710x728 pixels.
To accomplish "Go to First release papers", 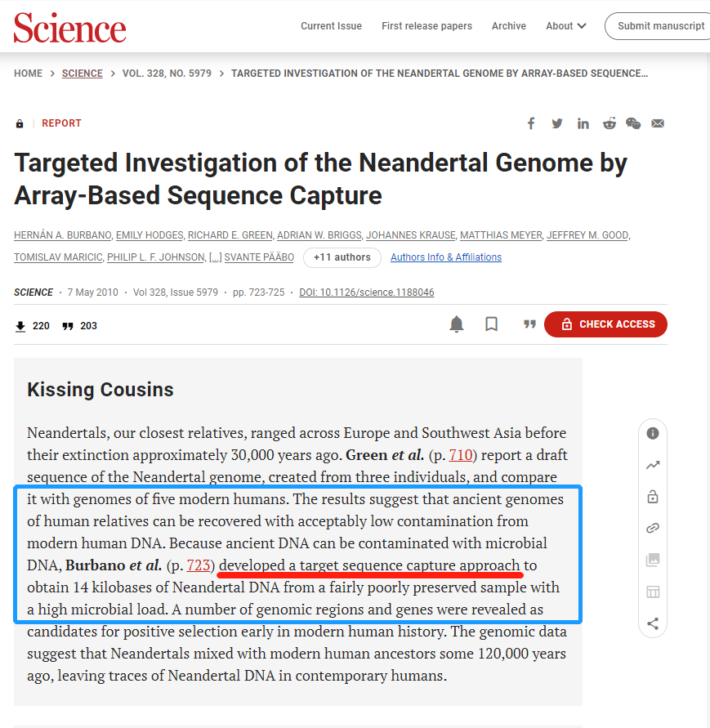I will pyautogui.click(x=426, y=26).
